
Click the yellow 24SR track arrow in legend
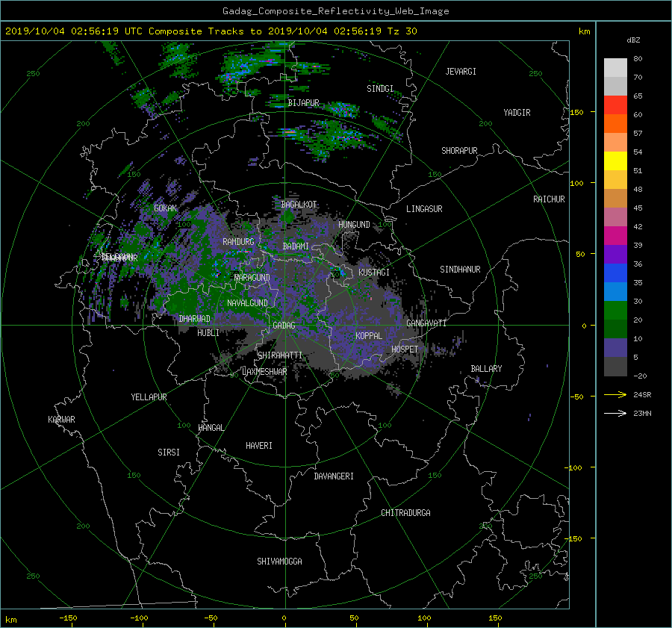click(615, 394)
